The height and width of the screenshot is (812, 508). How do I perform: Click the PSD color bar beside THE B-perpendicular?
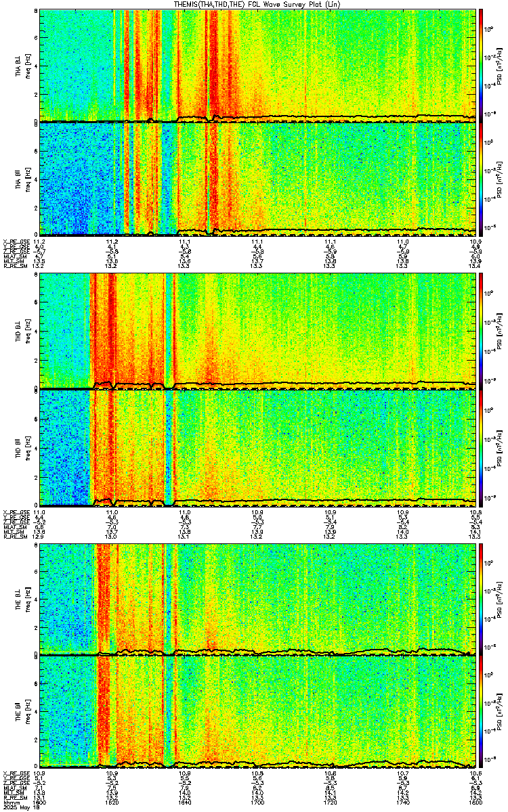pyautogui.click(x=481, y=599)
